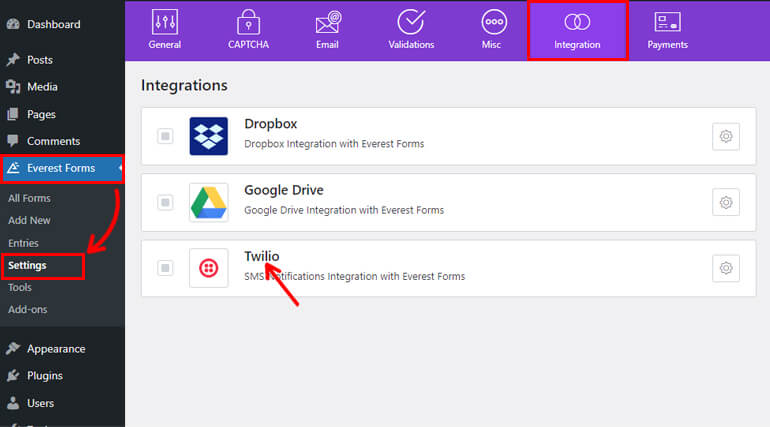The image size is (770, 427).
Task: Click the Dropbox logo icon
Action: 209,136
